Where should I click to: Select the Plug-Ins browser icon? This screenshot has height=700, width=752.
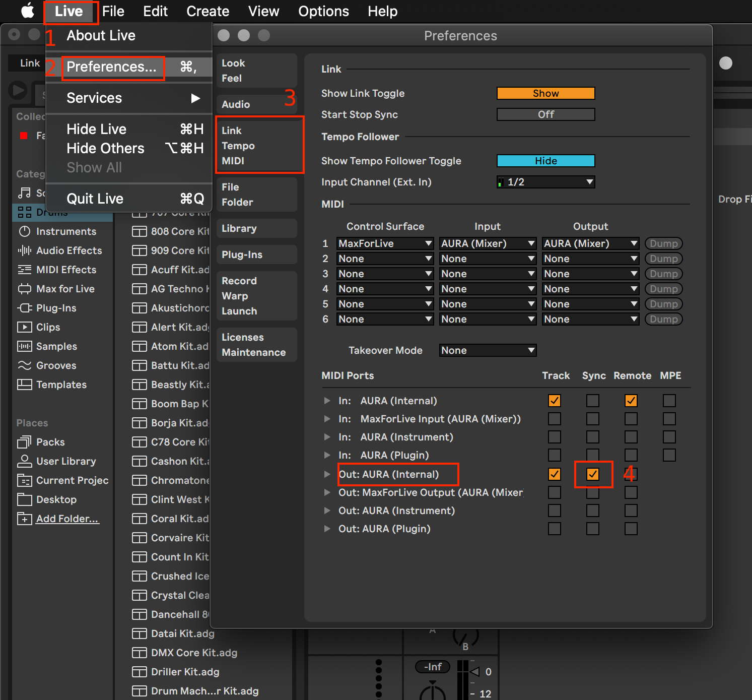[24, 308]
